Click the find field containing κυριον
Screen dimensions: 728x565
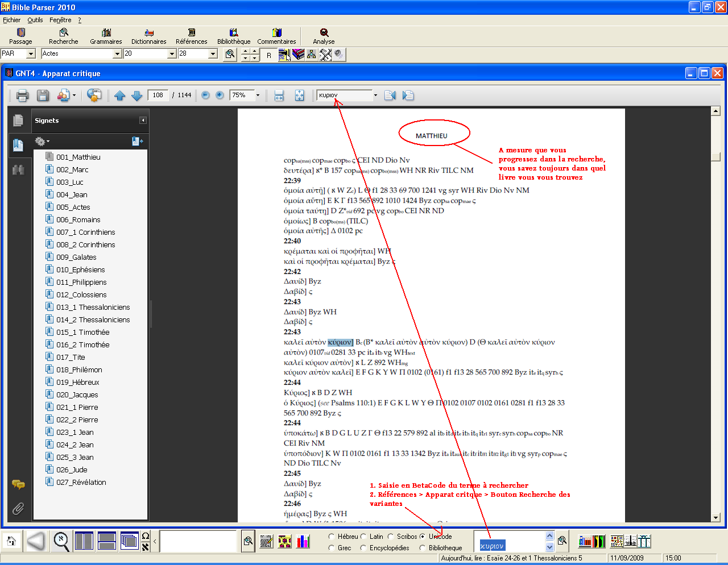point(344,95)
